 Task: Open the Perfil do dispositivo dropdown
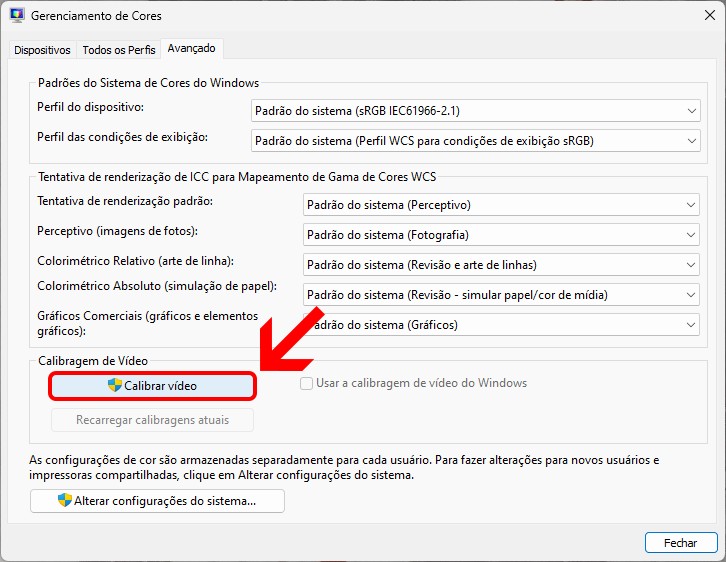point(476,111)
